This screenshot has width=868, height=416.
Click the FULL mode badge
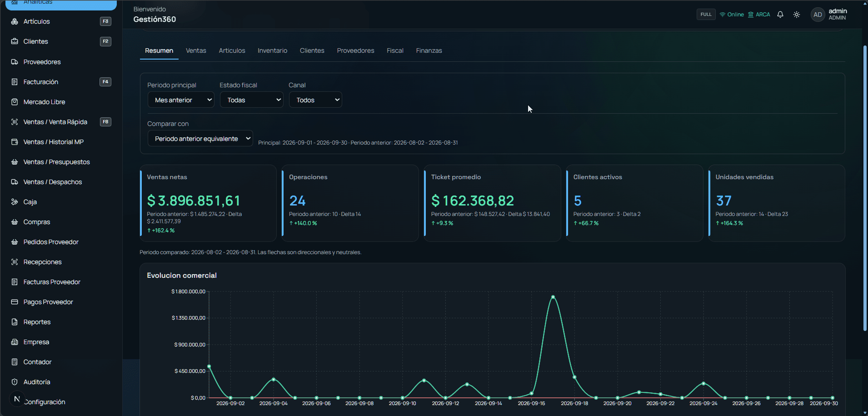pos(706,15)
